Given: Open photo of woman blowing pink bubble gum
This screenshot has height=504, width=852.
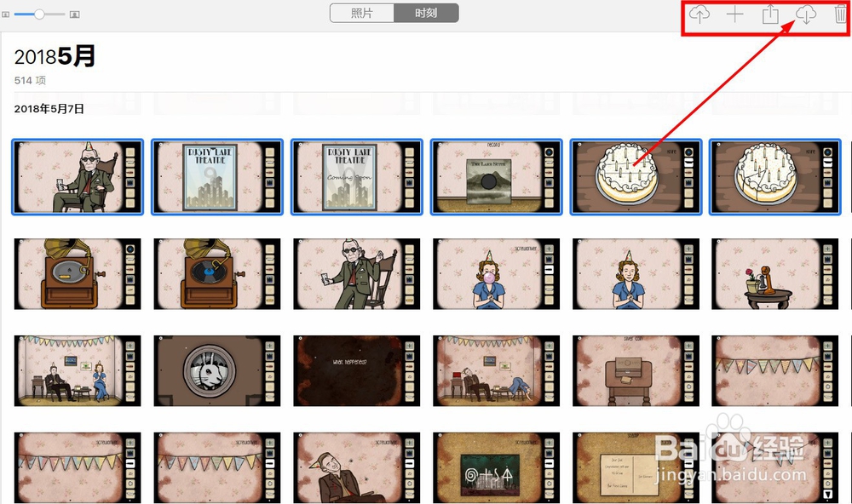Looking at the screenshot, I should [496, 274].
